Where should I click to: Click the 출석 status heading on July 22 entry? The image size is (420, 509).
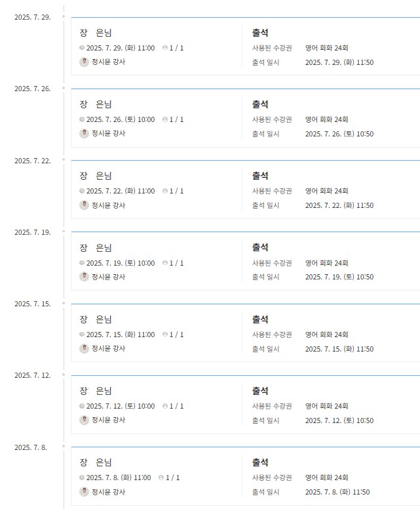pos(260,176)
